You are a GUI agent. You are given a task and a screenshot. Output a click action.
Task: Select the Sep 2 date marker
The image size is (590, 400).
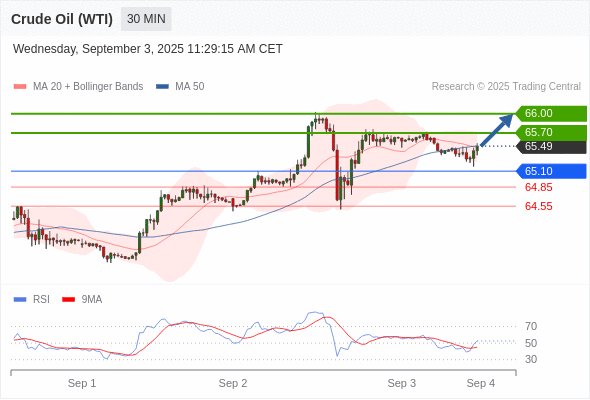[x=233, y=383]
